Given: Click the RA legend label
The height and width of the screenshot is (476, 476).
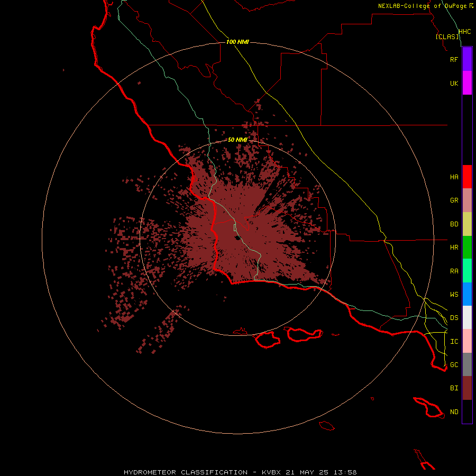Looking at the screenshot, I should coord(454,271).
